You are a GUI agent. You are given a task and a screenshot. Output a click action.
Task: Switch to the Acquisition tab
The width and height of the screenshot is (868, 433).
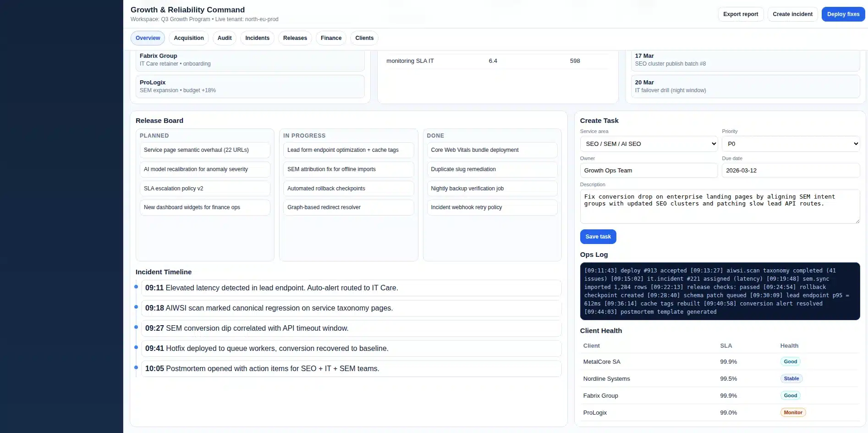[x=188, y=38]
